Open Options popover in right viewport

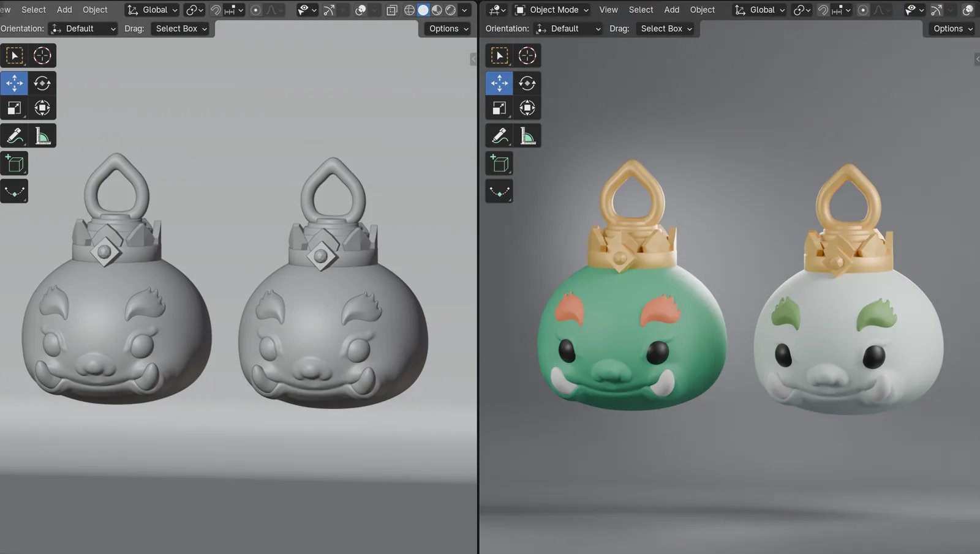(953, 29)
